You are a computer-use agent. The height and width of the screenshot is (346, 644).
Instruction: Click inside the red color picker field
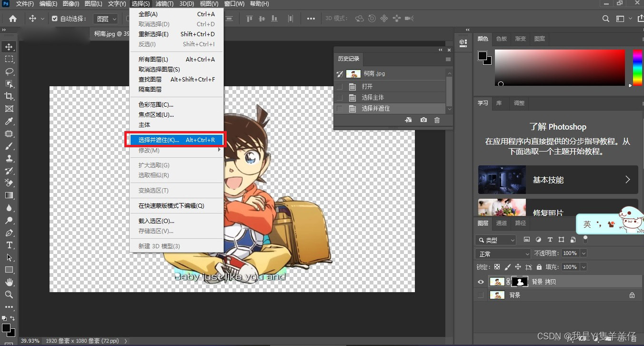point(560,68)
